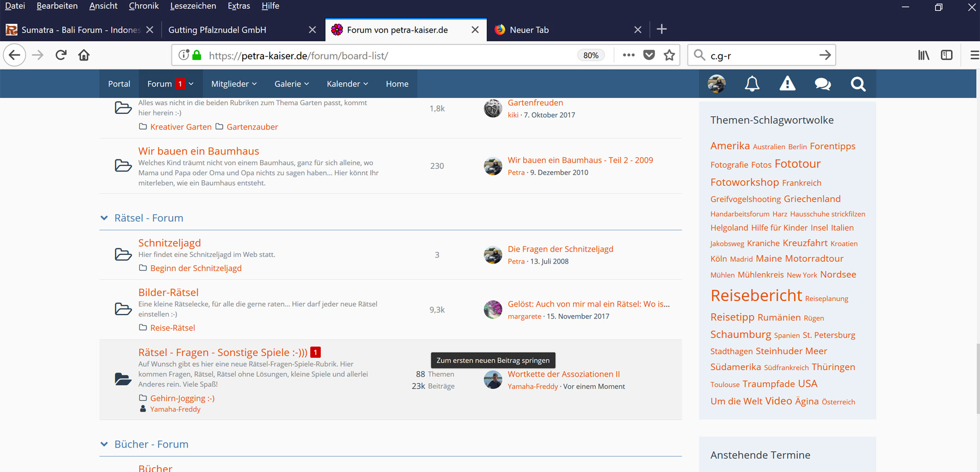The width and height of the screenshot is (980, 472).
Task: Collapse the Rätsel - Forum category
Action: pos(104,218)
